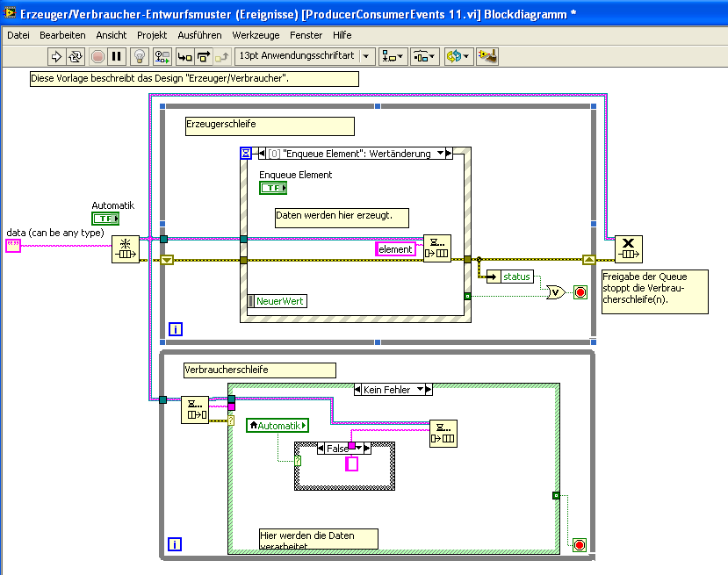This screenshot has height=575, width=728.
Task: Click the element string constant
Action: [395, 249]
